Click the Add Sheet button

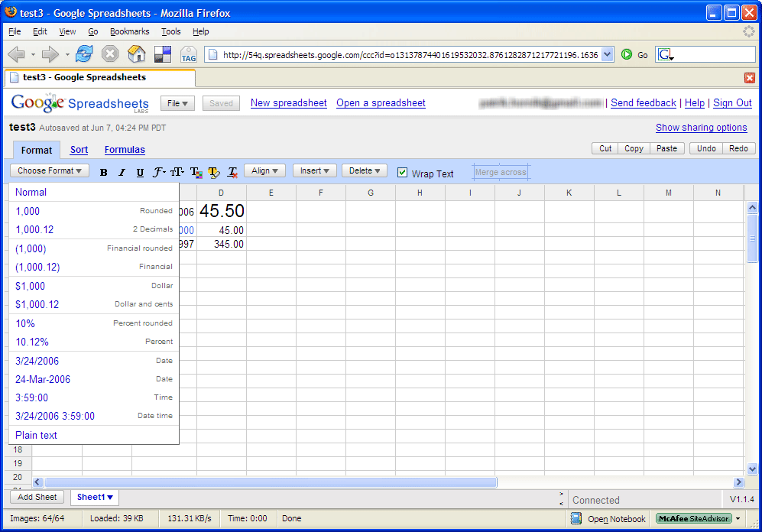point(37,497)
